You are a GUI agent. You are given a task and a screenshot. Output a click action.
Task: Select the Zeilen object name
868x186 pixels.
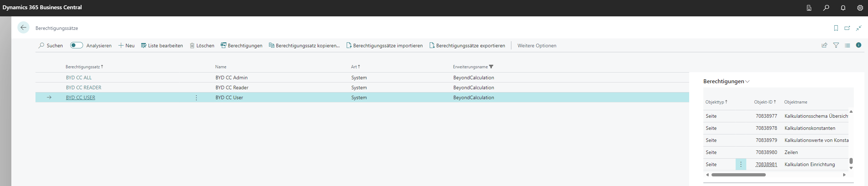click(791, 152)
